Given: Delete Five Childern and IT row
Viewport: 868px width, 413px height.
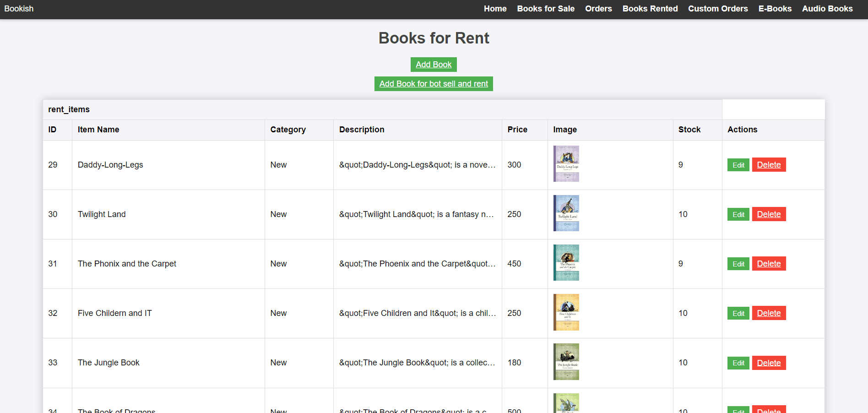Looking at the screenshot, I should tap(769, 313).
